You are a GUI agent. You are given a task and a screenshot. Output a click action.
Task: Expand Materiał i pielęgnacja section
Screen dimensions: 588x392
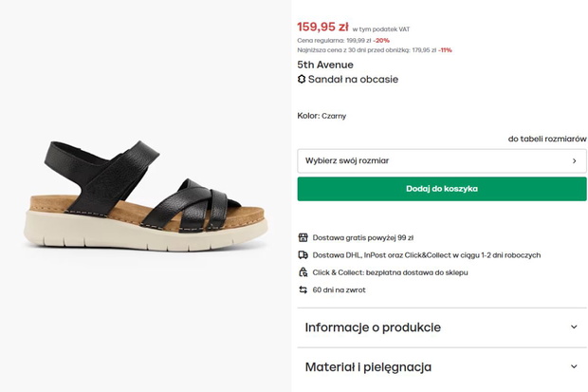coord(442,366)
